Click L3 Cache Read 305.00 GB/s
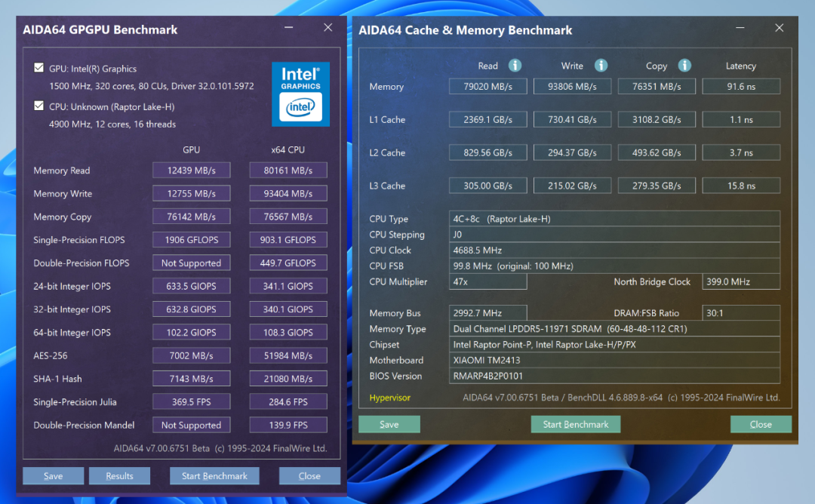 coord(488,186)
